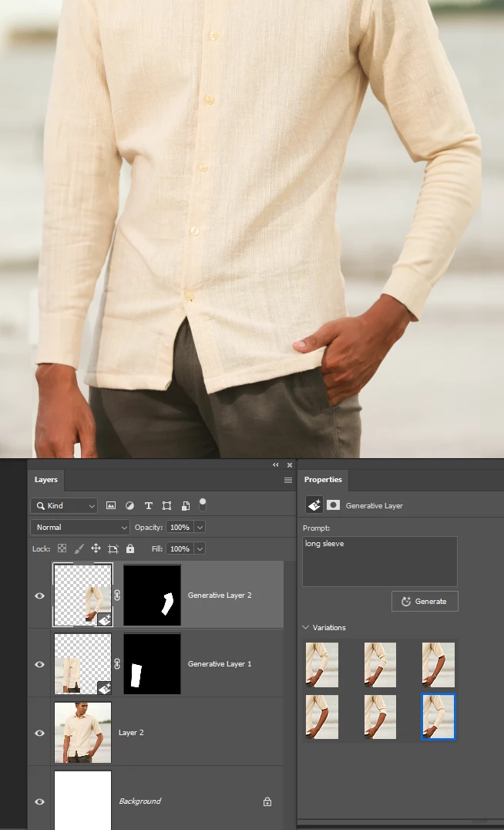
Task: Toggle visibility of Layer 2
Action: click(x=39, y=733)
